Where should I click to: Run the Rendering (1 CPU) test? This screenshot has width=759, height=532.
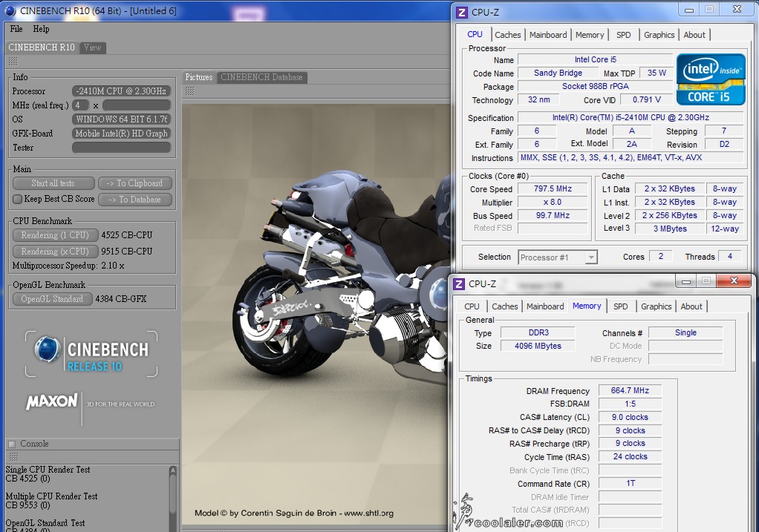click(x=55, y=235)
